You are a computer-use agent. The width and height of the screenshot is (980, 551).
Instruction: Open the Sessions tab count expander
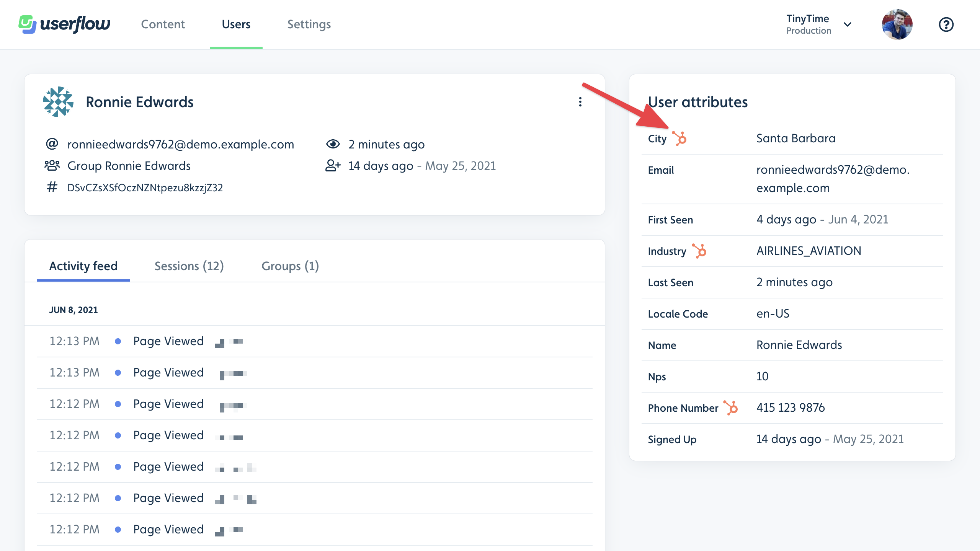[x=189, y=265]
